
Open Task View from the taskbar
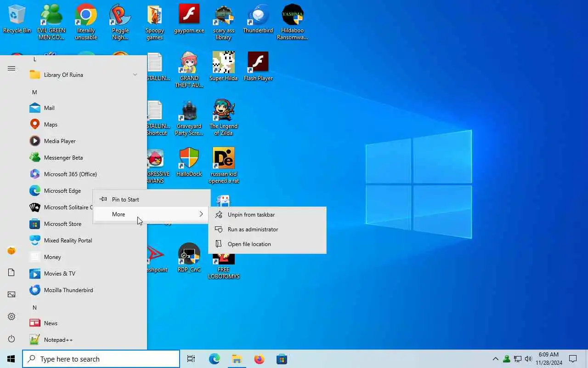coord(191,359)
